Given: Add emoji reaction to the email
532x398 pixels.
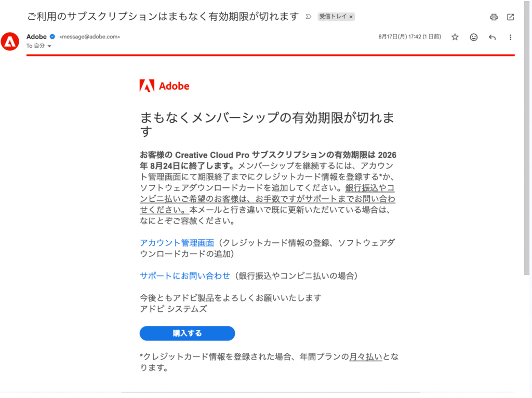Looking at the screenshot, I should [474, 37].
